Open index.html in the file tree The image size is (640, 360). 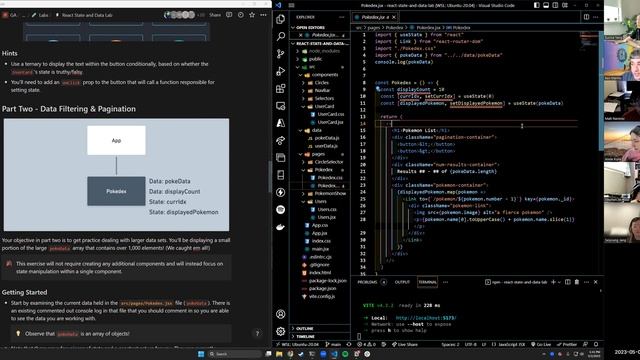[320, 273]
